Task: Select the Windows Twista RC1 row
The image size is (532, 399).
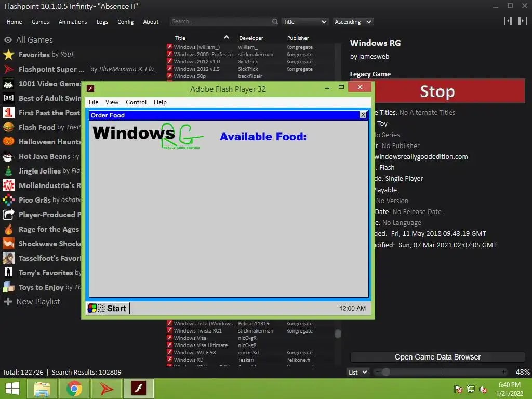Action: (249, 330)
